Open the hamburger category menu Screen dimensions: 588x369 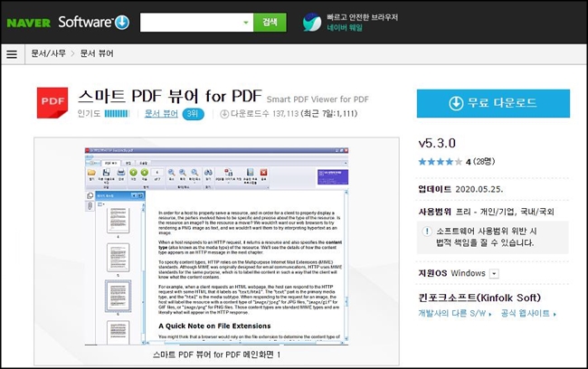tap(12, 54)
